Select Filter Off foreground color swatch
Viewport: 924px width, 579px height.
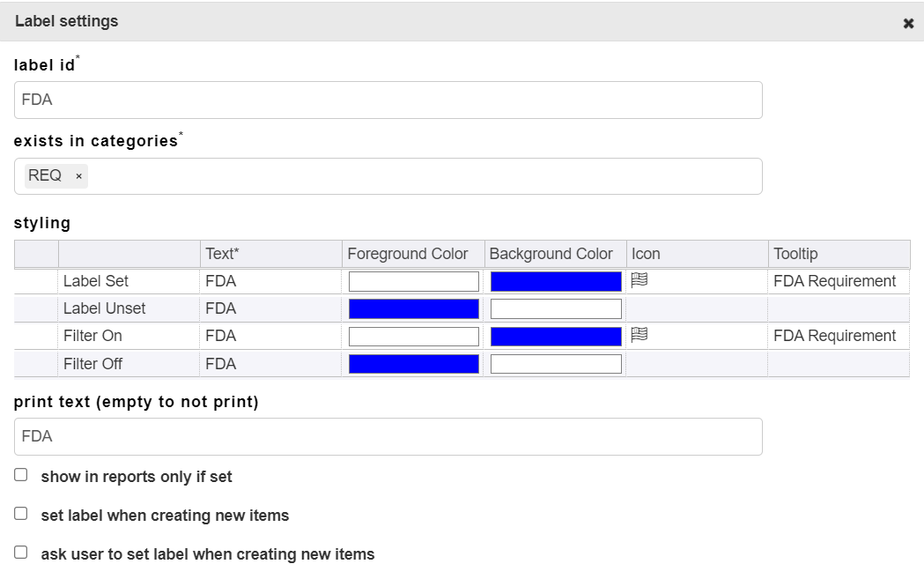coord(414,364)
